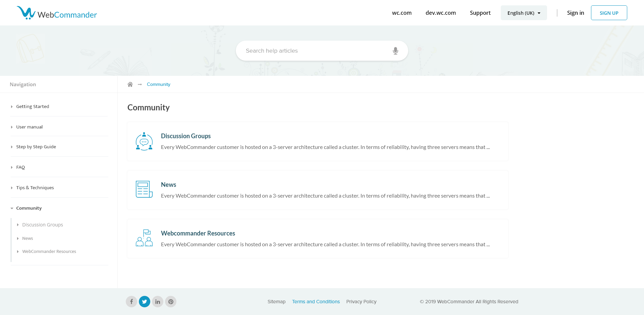Go to home via breadcrumb house icon
The width and height of the screenshot is (644, 315).
coord(130,85)
